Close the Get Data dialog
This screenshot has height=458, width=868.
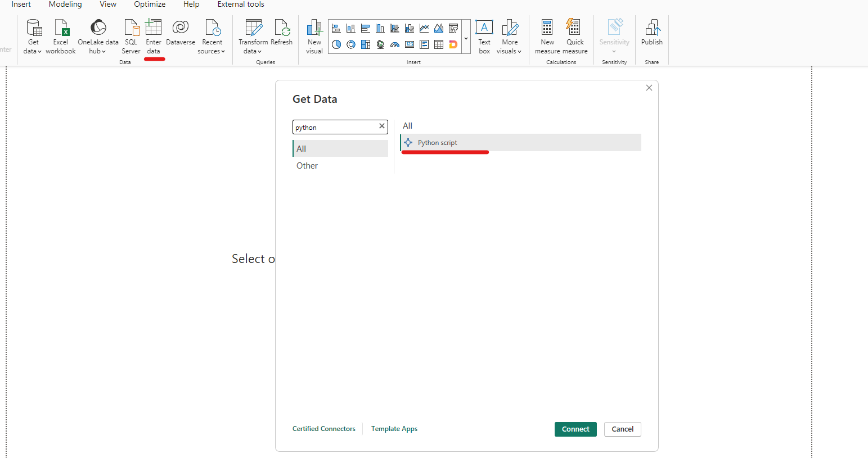[x=649, y=88]
